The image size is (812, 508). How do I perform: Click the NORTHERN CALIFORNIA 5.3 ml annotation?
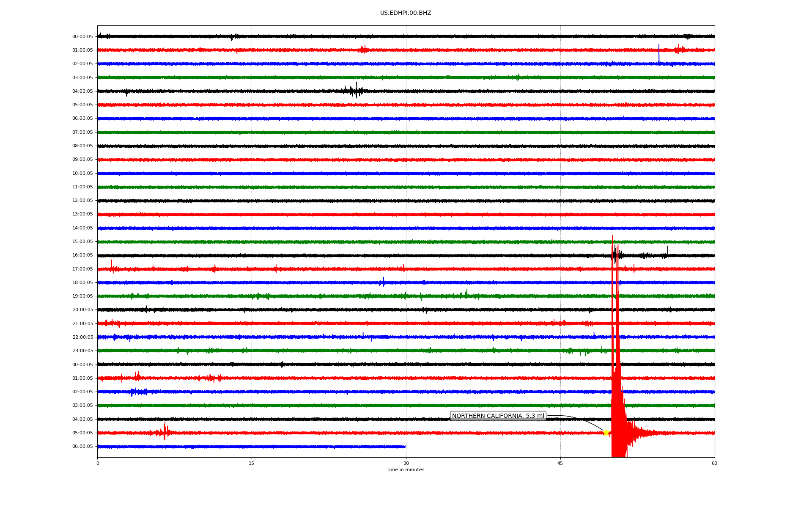click(498, 416)
